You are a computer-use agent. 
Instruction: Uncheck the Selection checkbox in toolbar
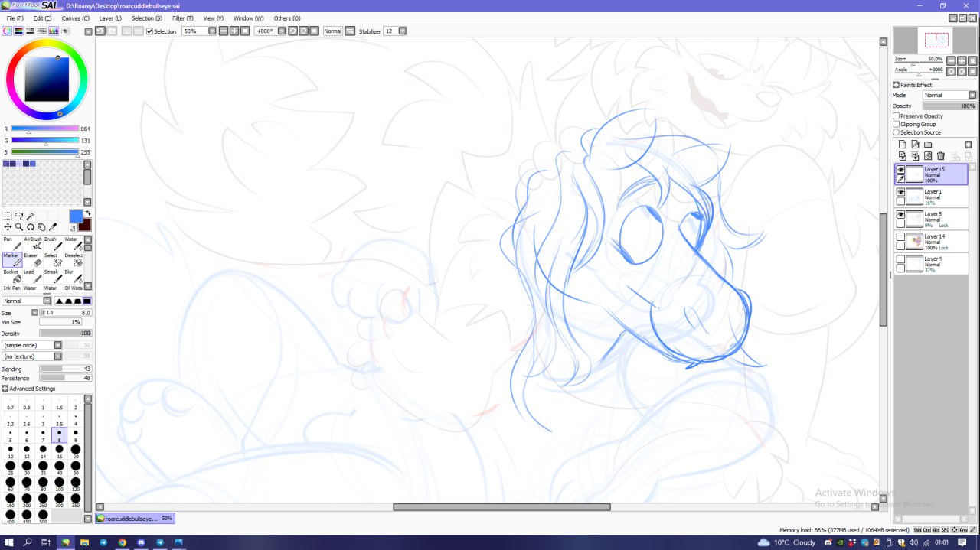149,31
